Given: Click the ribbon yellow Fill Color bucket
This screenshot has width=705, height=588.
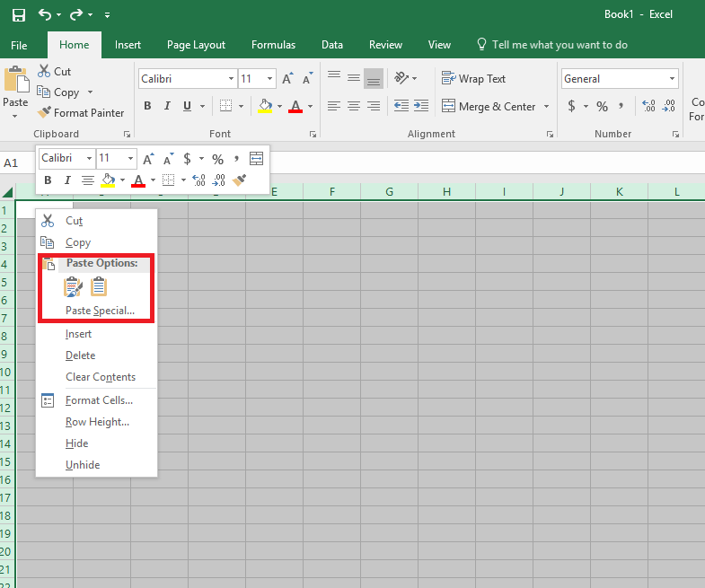Looking at the screenshot, I should (x=265, y=106).
